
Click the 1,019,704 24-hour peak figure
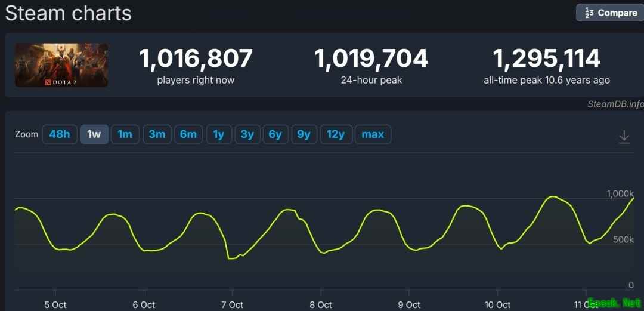[x=371, y=58]
